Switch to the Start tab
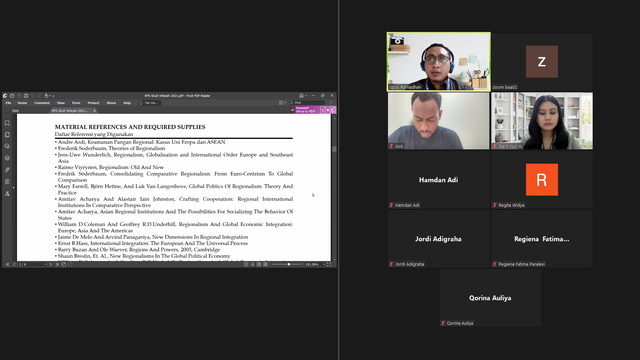This screenshot has height=360, width=640. 16,111
